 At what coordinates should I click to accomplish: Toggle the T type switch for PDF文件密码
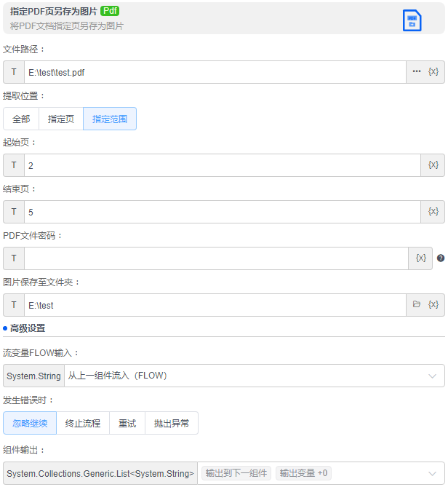click(14, 258)
